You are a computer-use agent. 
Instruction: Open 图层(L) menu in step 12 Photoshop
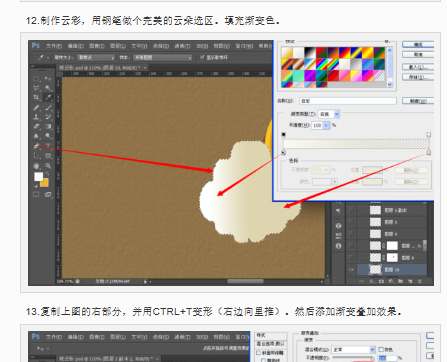coord(118,46)
